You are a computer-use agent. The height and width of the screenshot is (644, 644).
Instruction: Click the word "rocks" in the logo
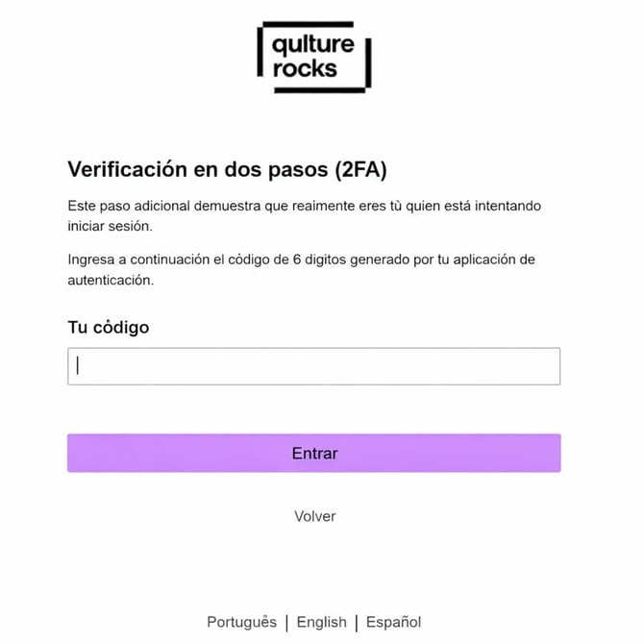click(x=305, y=68)
